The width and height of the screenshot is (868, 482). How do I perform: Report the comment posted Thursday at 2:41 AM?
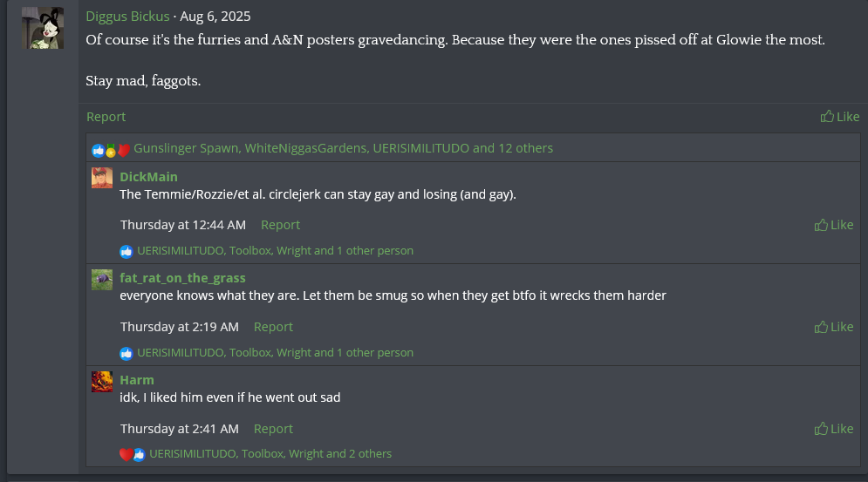pos(273,429)
